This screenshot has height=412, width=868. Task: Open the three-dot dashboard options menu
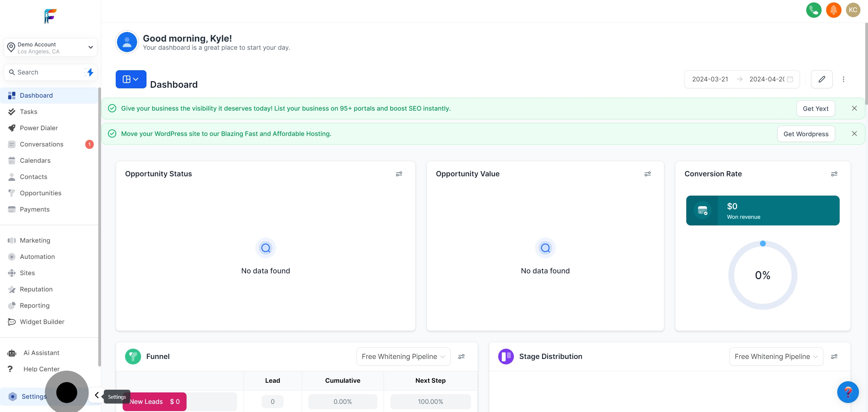843,79
